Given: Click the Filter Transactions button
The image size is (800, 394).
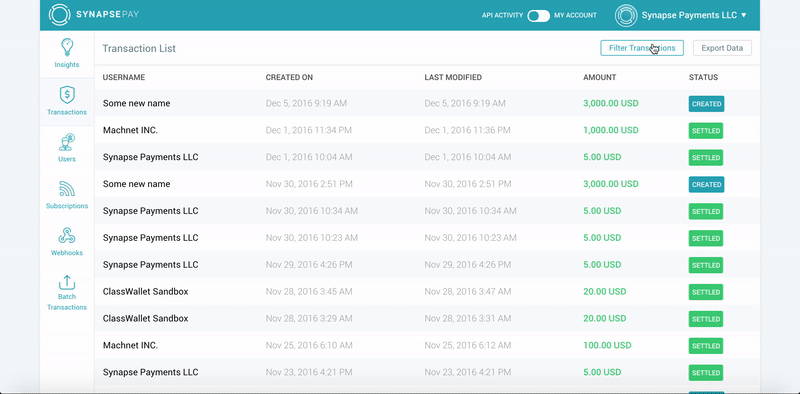Looking at the screenshot, I should click(642, 48).
